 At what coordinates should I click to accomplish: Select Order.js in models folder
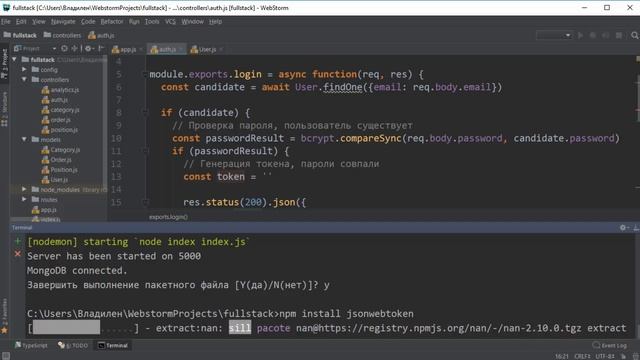[56, 160]
